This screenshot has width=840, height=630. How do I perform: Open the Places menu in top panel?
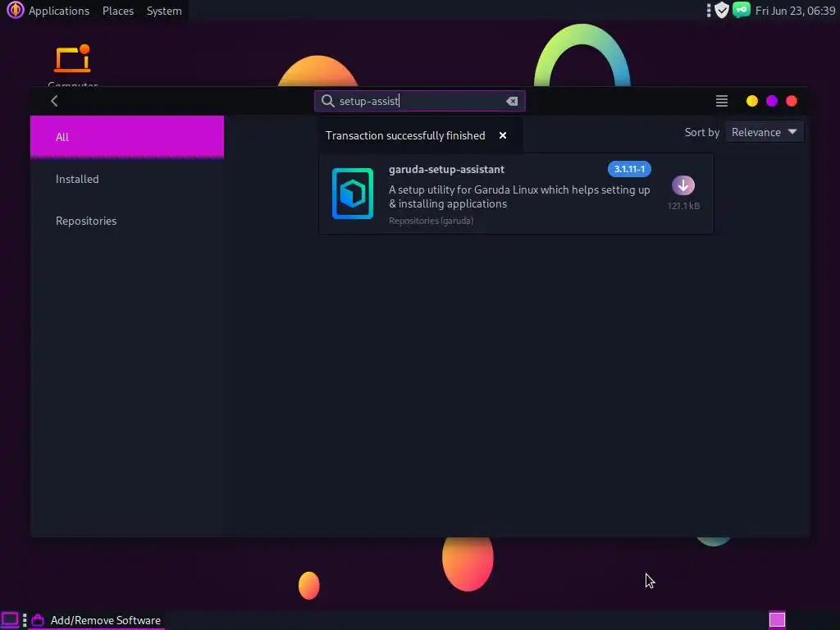coord(118,11)
